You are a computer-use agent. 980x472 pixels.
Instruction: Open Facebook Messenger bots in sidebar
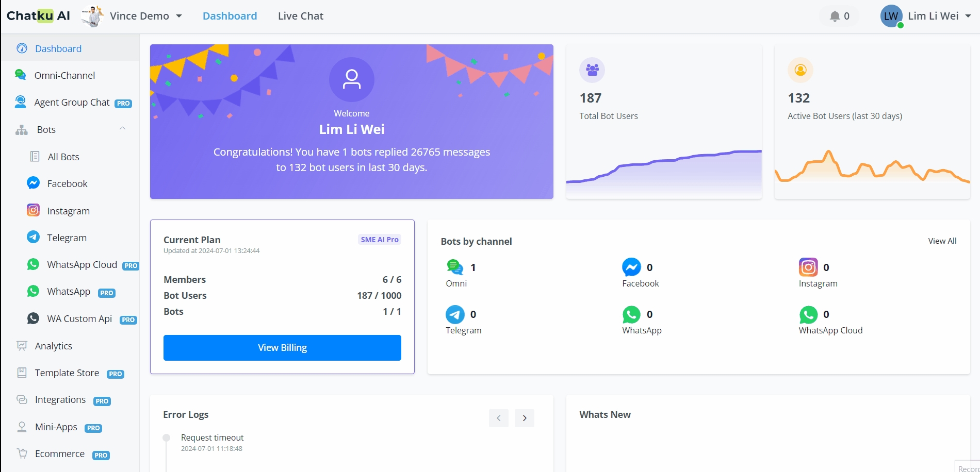67,183
